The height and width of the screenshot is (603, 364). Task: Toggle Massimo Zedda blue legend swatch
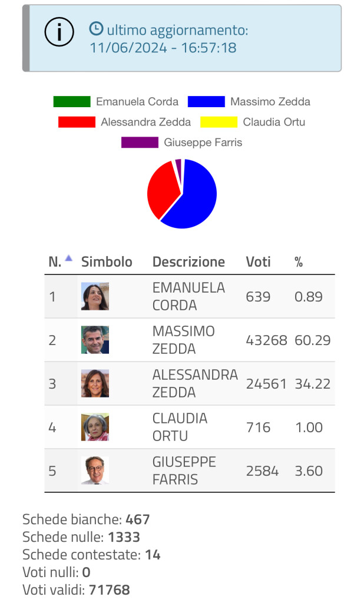206,101
